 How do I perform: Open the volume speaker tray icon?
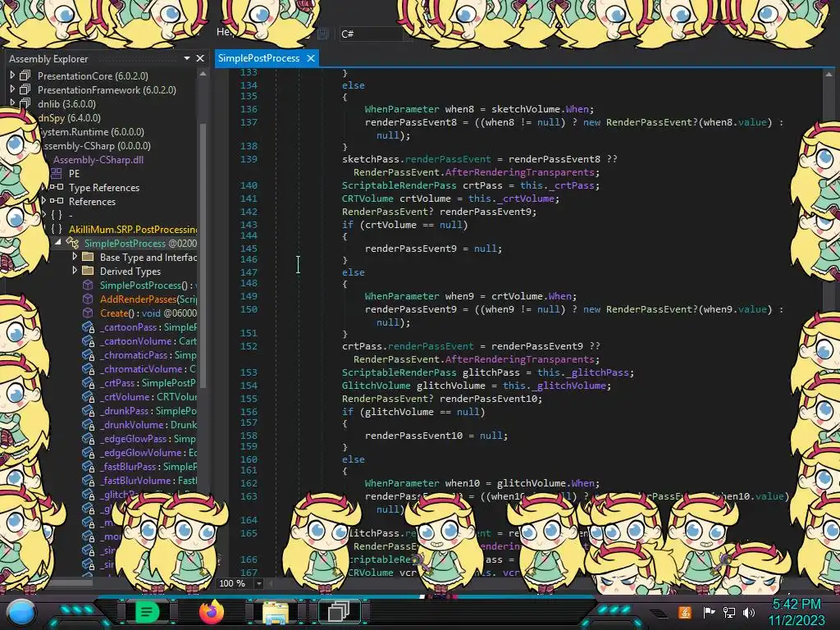tap(748, 612)
